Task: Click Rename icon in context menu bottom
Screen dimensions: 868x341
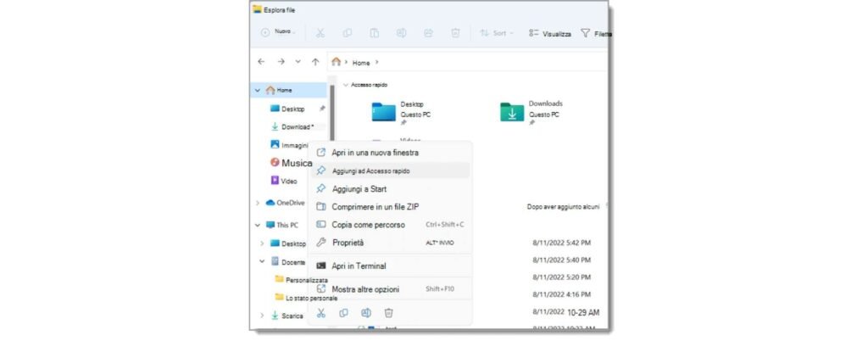Action: click(x=366, y=313)
